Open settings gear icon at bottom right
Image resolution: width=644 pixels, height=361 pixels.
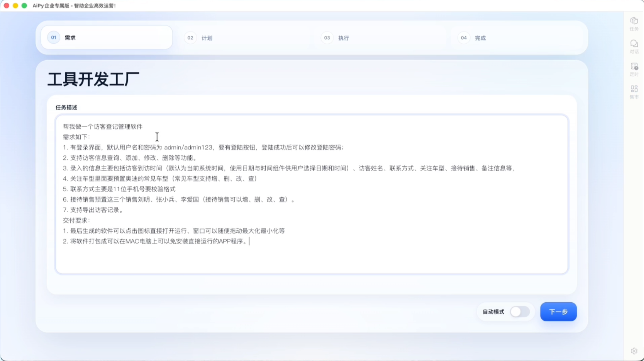(x=634, y=351)
